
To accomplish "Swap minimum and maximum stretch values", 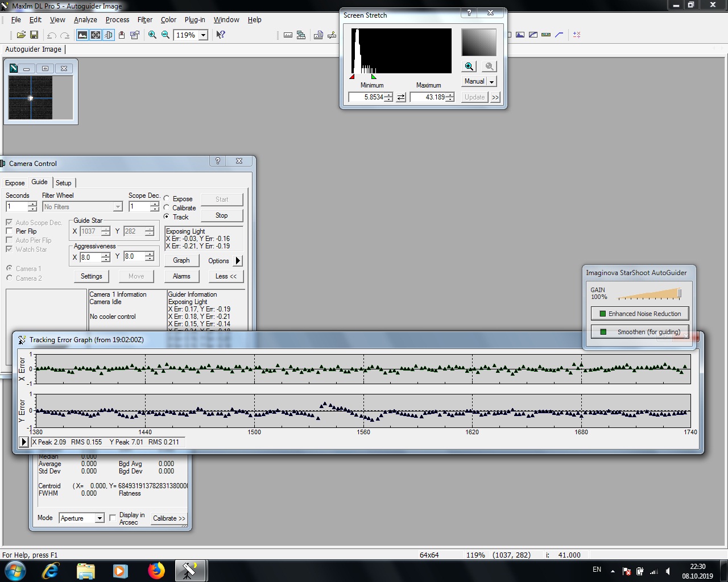I will point(401,97).
